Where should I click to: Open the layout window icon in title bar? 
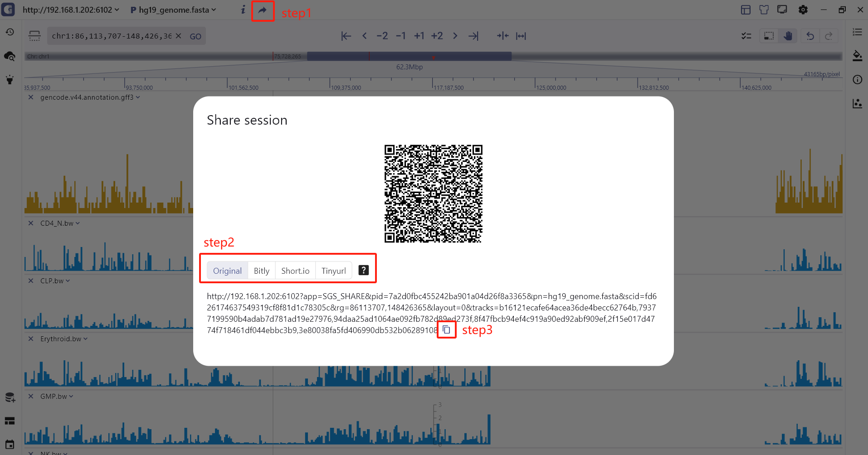pyautogui.click(x=746, y=10)
